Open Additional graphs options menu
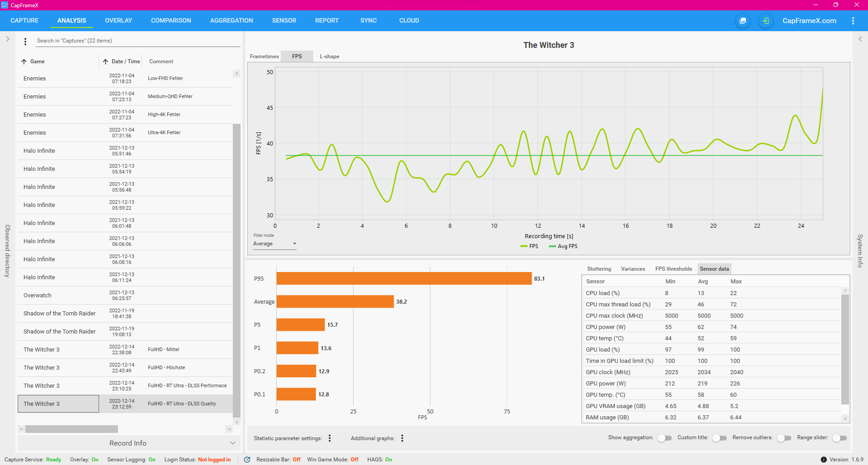868x465 pixels. [x=402, y=438]
